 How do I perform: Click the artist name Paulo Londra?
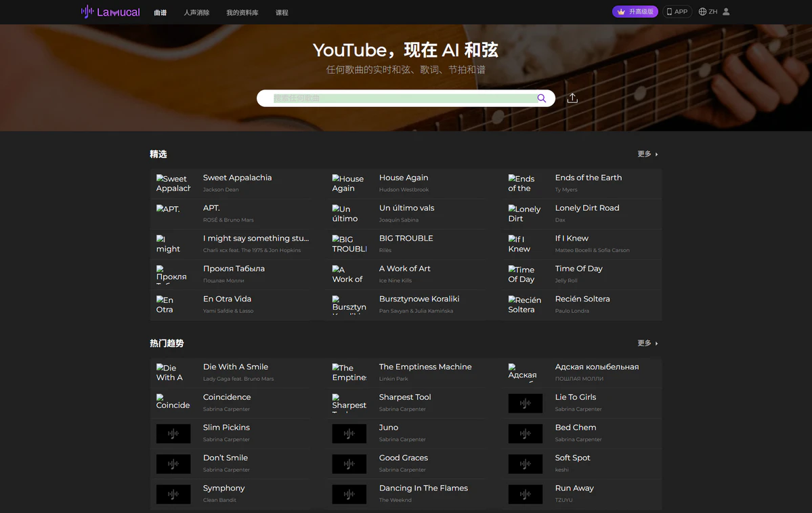click(572, 311)
